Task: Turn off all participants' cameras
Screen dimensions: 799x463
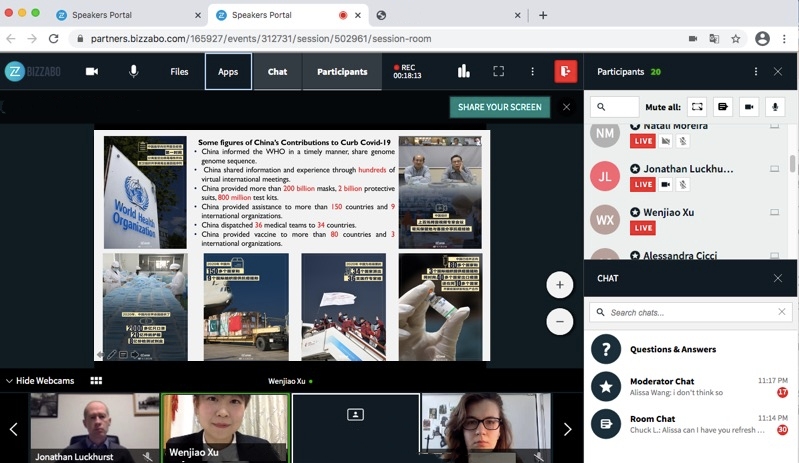Action: pos(748,107)
